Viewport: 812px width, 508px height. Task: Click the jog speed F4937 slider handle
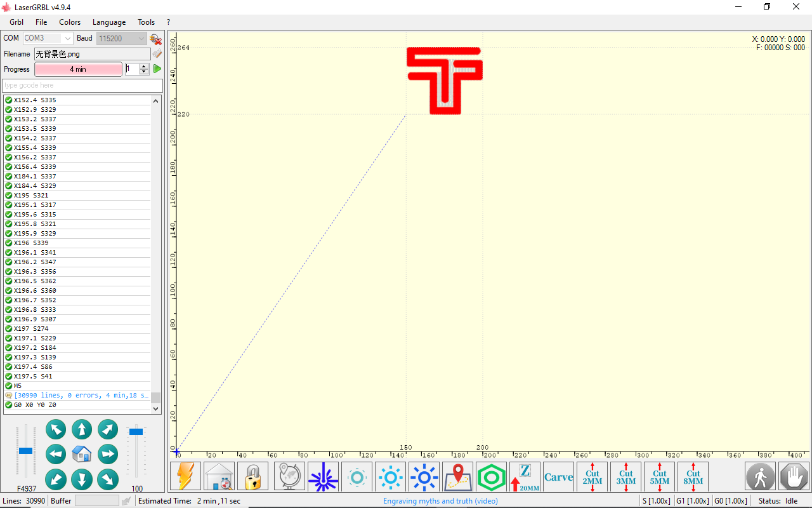(x=25, y=451)
